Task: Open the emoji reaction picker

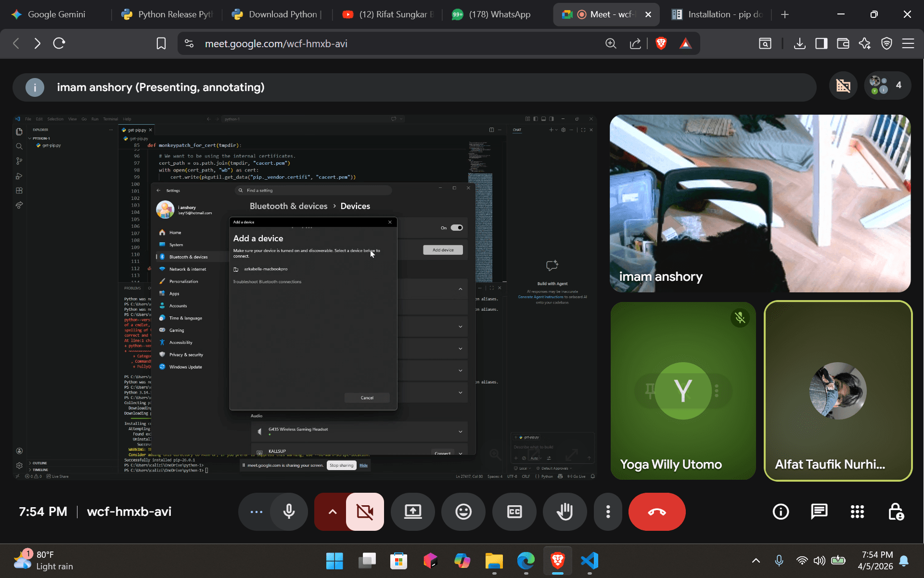Action: [463, 512]
